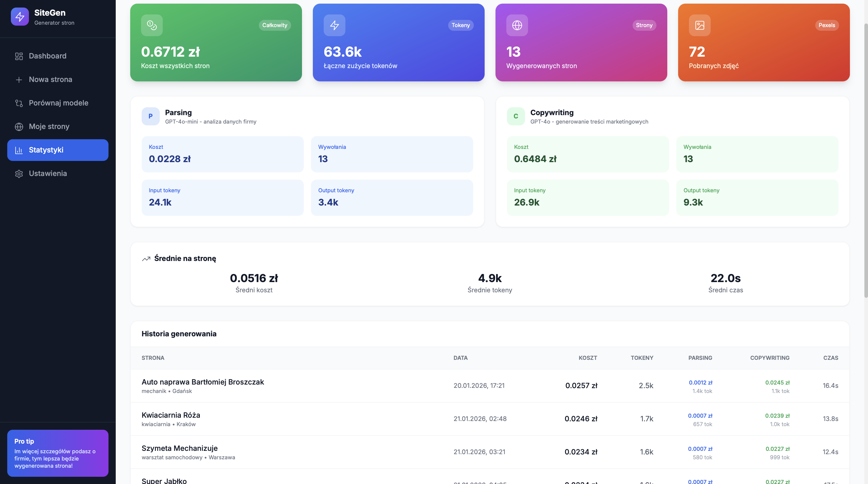Open the Kwiaciarnia Róża history entry
Screen dimensions: 868x484
click(171, 415)
